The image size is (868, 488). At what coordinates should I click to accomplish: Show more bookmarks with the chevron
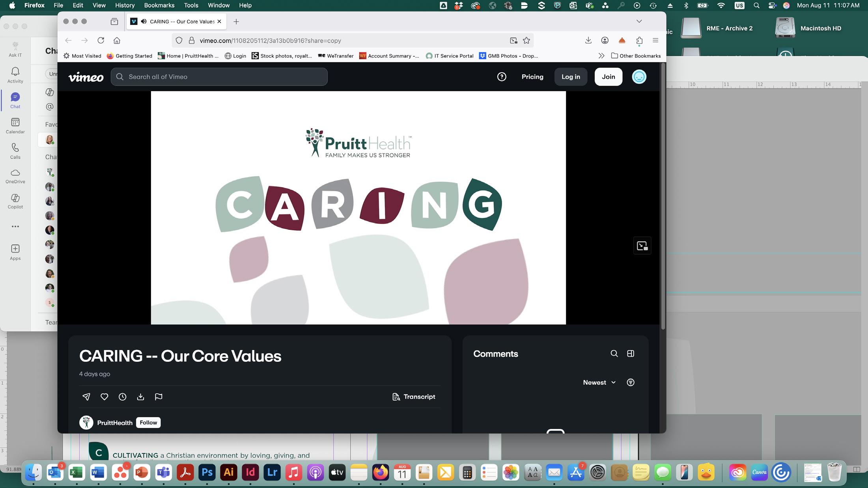(601, 56)
